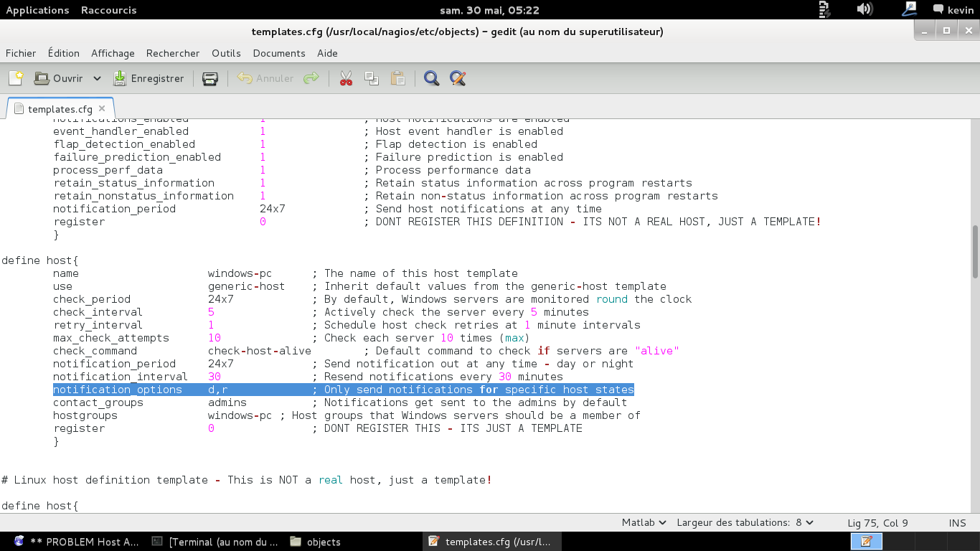Click the hostgroups parameter name
This screenshot has width=980, height=551.
point(85,415)
